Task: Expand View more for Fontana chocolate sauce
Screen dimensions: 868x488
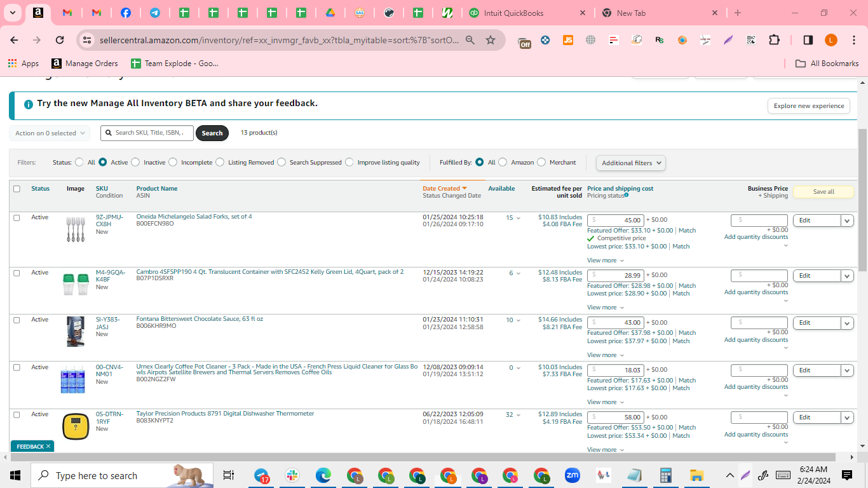Action: pyautogui.click(x=606, y=355)
